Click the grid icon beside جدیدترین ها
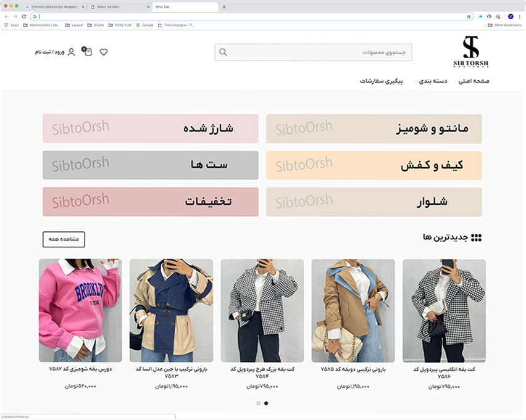This screenshot has width=526, height=420. [x=476, y=237]
